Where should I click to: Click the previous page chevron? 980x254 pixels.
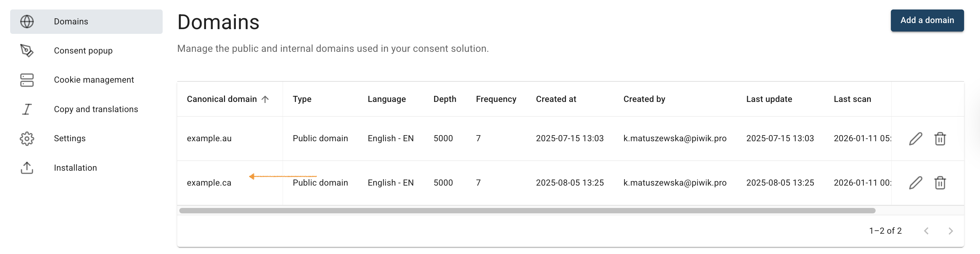point(926,230)
